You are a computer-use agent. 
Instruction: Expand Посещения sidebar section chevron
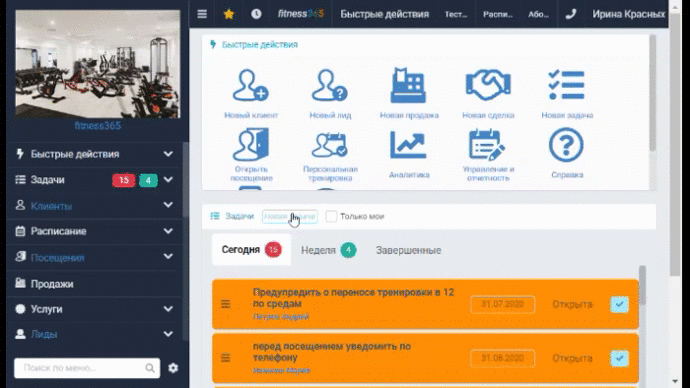click(168, 256)
